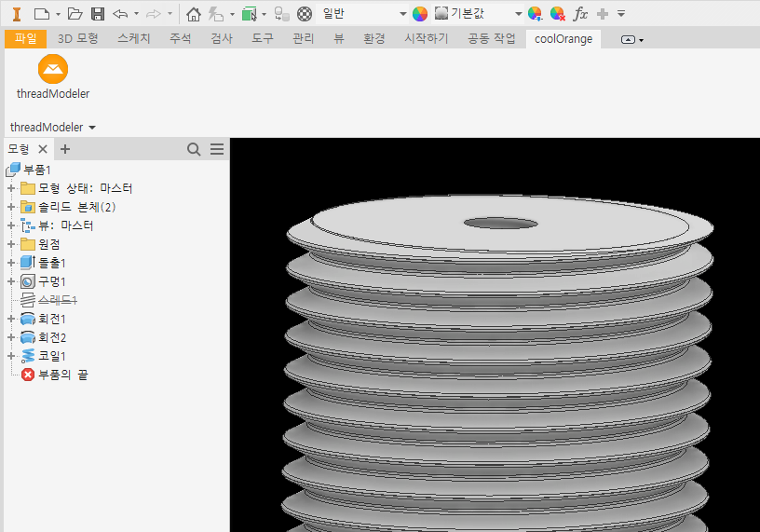
Task: Create a new document with New icon
Action: 42,14
